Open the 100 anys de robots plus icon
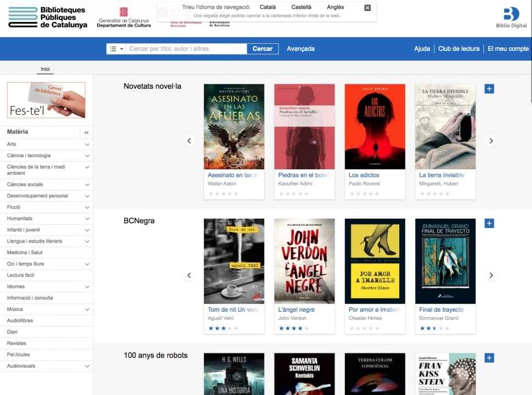 (x=489, y=358)
